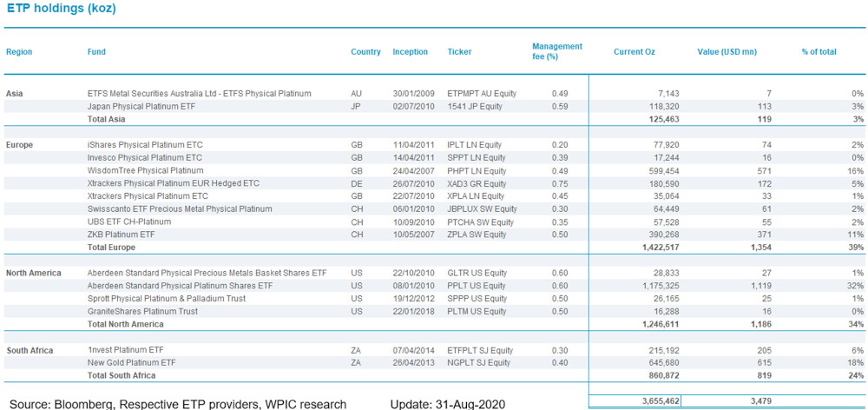Click ticker ZPLA SW Equity
The image size is (868, 410).
coord(477,235)
